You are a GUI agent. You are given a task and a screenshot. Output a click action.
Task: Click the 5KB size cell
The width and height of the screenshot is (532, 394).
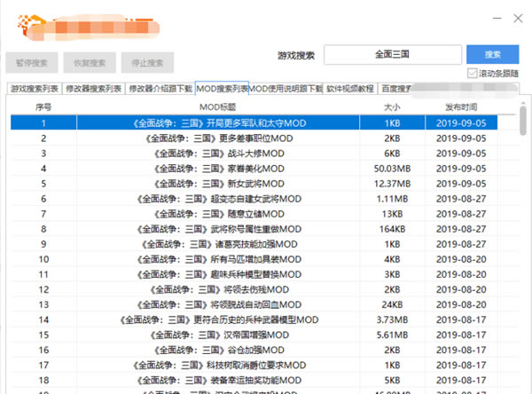tap(392, 380)
